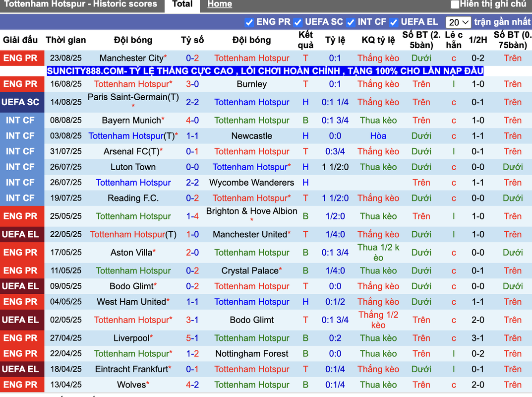The width and height of the screenshot is (532, 397).
Task: Open Wolves team link
Action: pyautogui.click(x=131, y=385)
